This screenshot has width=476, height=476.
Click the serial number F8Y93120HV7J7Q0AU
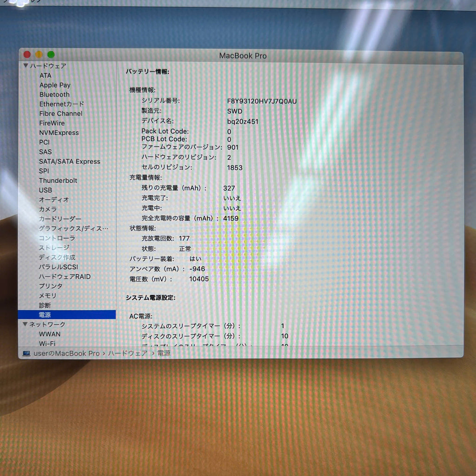tap(262, 101)
